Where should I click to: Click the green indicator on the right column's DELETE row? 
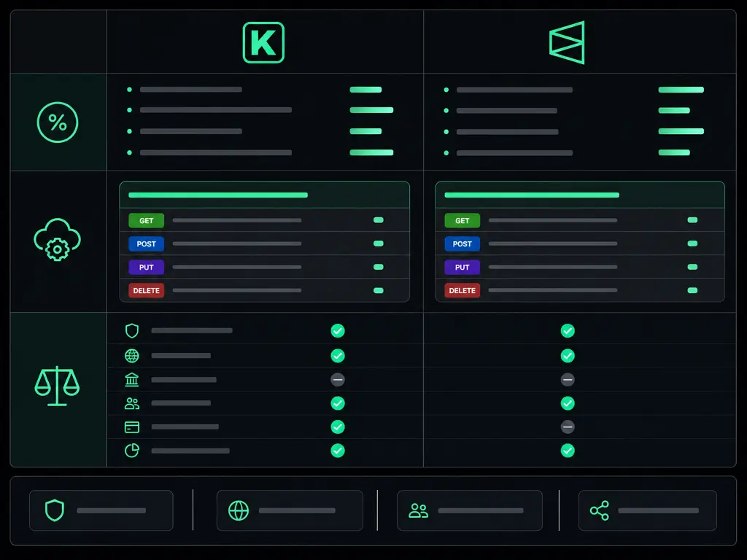pos(693,290)
